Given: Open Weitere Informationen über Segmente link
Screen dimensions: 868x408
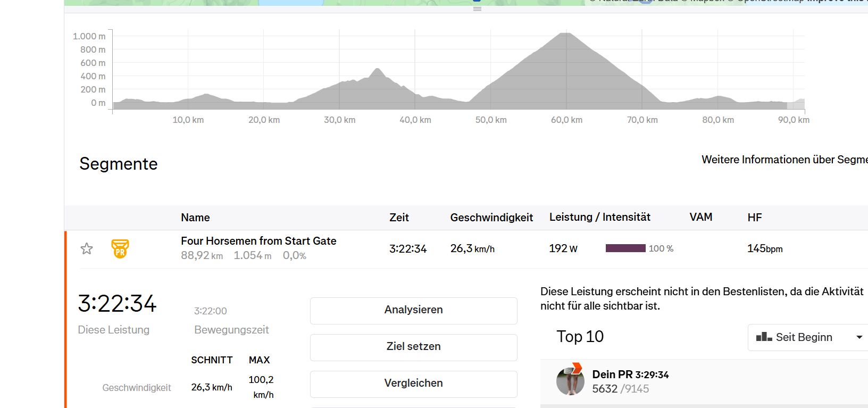Looking at the screenshot, I should pyautogui.click(x=784, y=160).
